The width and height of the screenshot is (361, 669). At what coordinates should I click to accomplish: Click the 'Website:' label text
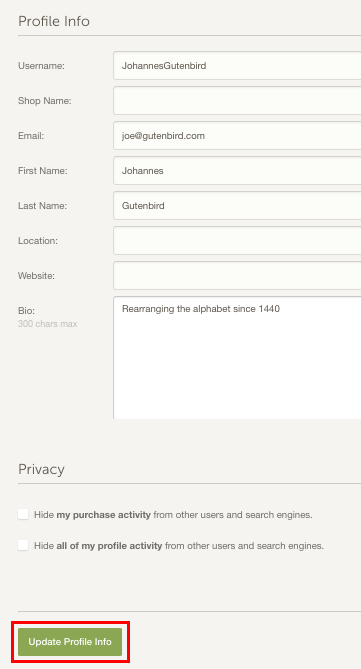36,276
